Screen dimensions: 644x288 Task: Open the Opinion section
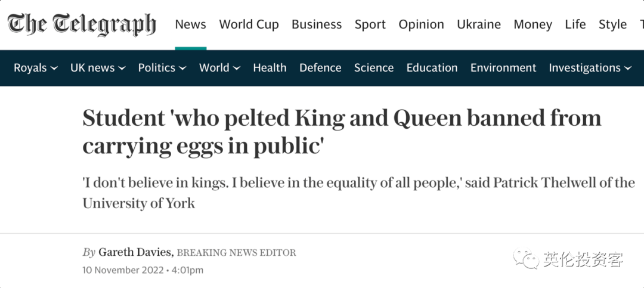[421, 24]
